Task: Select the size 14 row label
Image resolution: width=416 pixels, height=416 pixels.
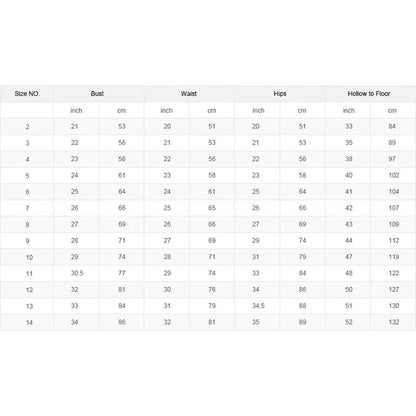Action: click(29, 322)
